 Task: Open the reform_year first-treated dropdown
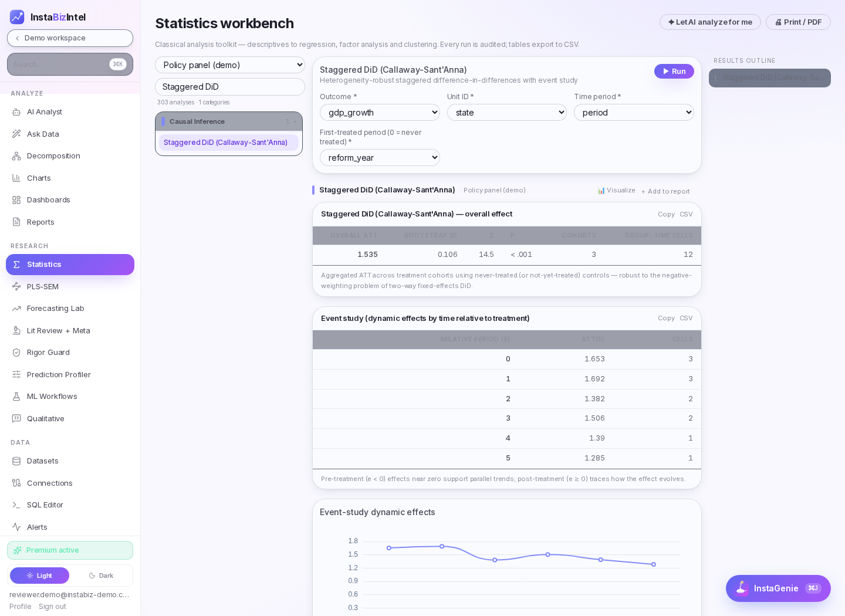click(x=380, y=158)
